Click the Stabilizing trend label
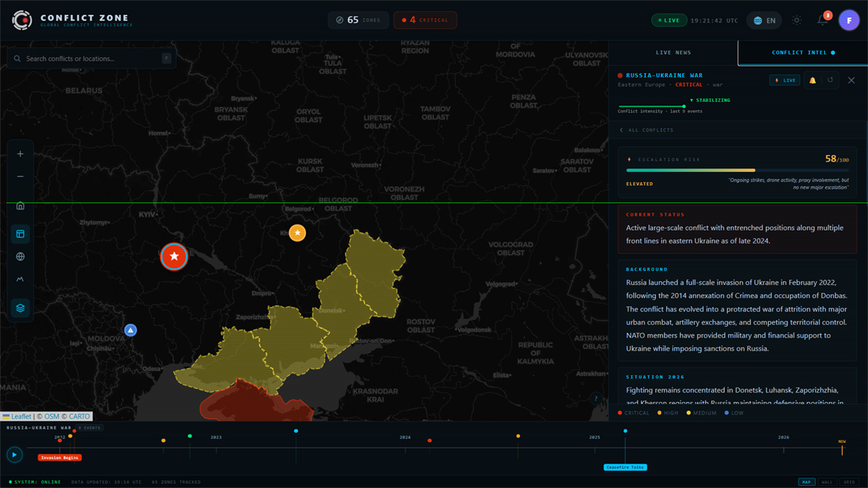868x488 pixels. 710,100
